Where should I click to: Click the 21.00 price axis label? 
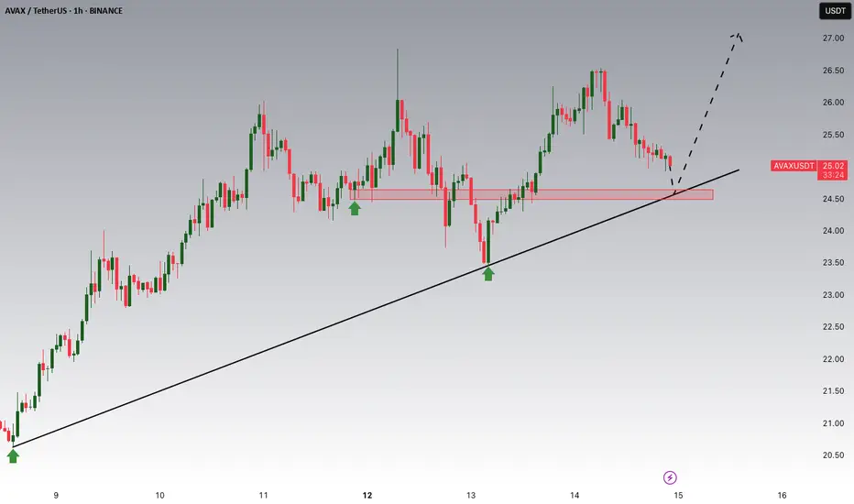pyautogui.click(x=833, y=423)
